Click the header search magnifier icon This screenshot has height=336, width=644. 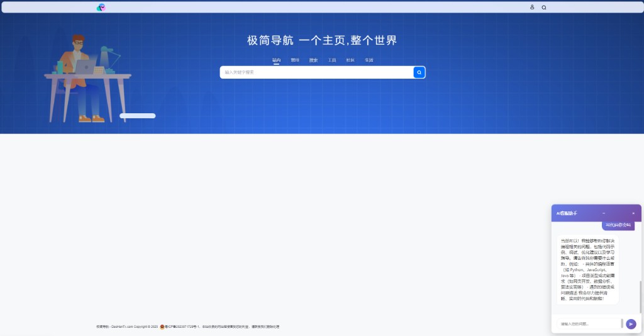(544, 8)
